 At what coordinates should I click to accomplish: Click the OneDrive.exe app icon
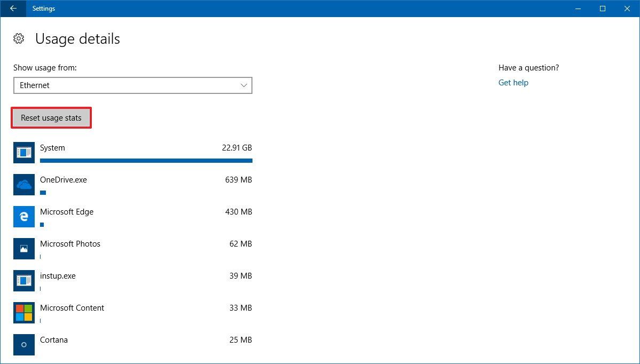point(23,185)
